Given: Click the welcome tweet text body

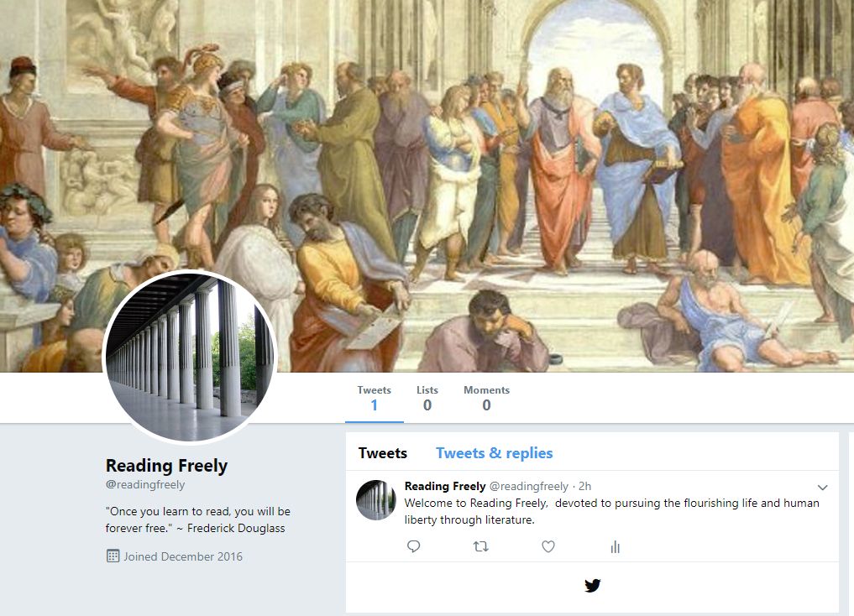Looking at the screenshot, I should point(611,511).
